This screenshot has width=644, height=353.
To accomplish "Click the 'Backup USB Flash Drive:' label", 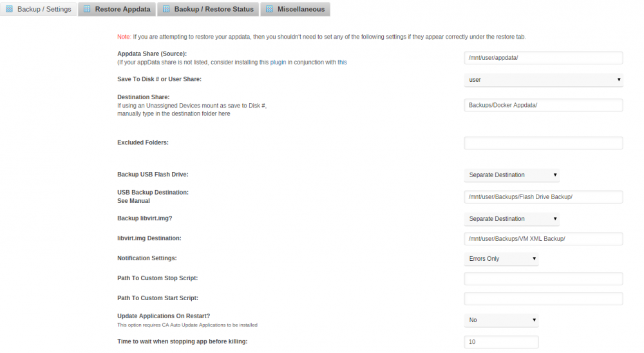I will click(x=153, y=175).
